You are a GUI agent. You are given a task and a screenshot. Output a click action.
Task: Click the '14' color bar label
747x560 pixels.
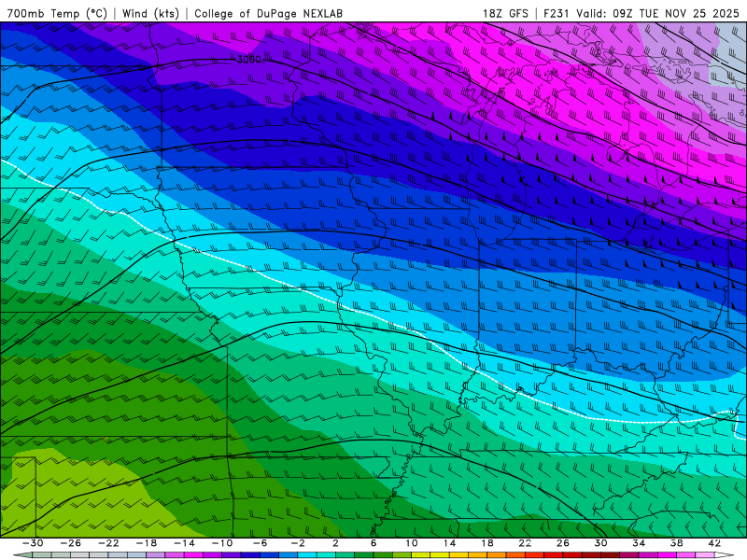(449, 543)
